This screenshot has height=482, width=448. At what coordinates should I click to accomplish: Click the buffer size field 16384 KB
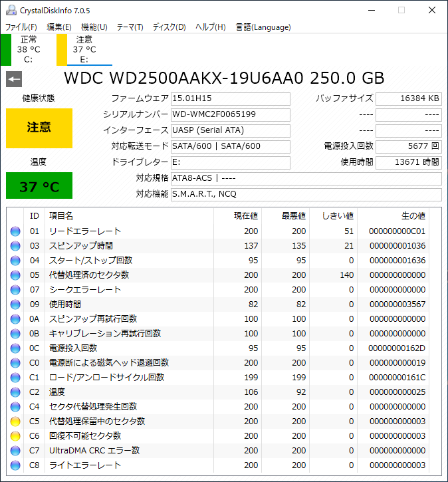(409, 98)
